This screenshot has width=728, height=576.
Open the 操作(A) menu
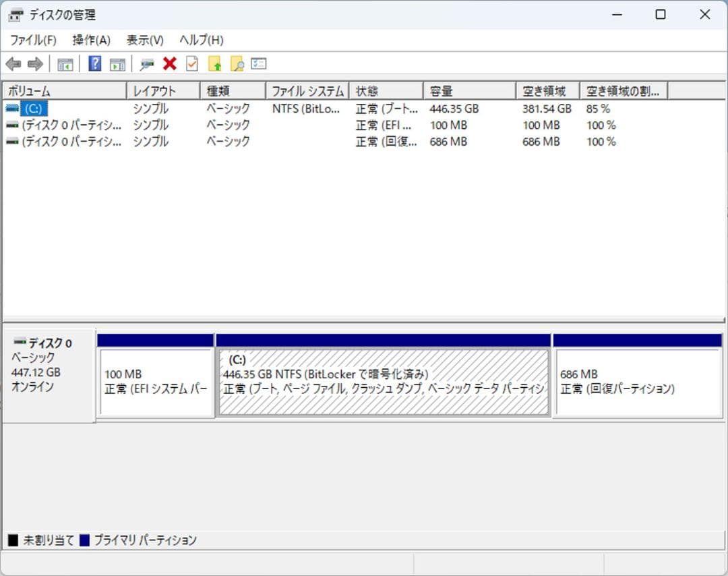point(90,40)
